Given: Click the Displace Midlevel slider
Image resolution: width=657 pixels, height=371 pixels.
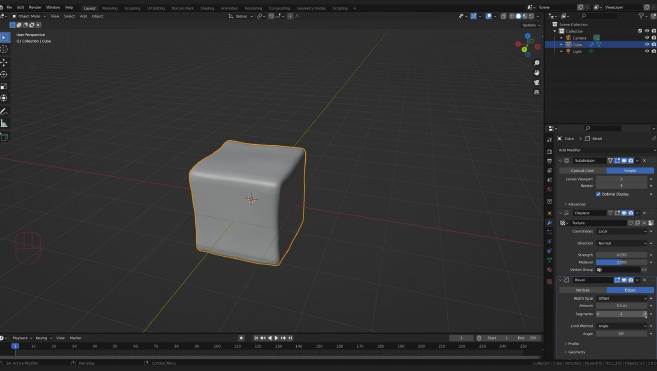Looking at the screenshot, I should tap(621, 262).
